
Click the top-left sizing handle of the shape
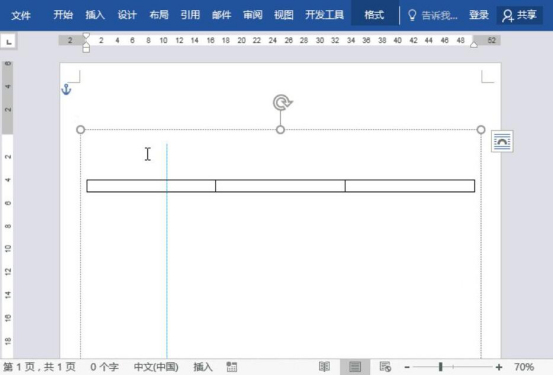tap(80, 129)
